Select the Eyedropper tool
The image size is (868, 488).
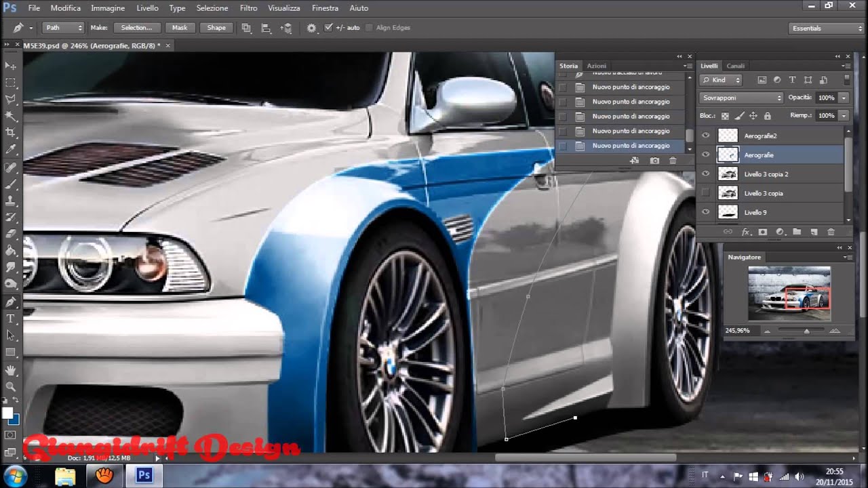click(x=11, y=150)
